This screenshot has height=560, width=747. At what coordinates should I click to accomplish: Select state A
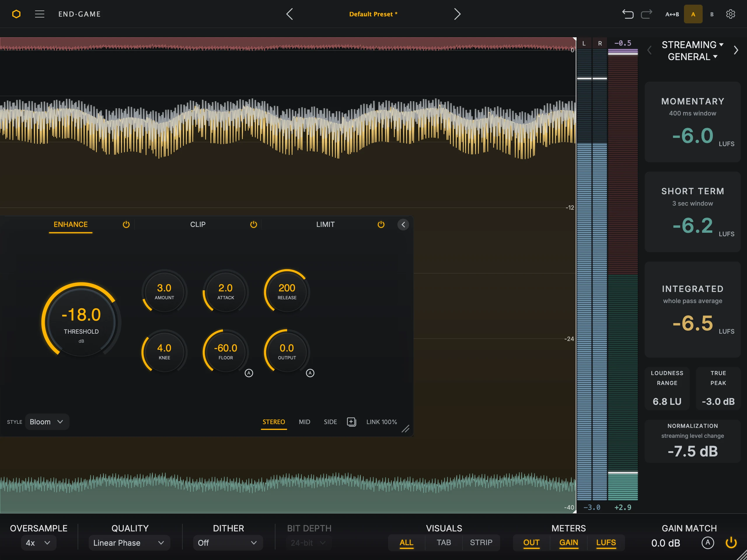[693, 14]
